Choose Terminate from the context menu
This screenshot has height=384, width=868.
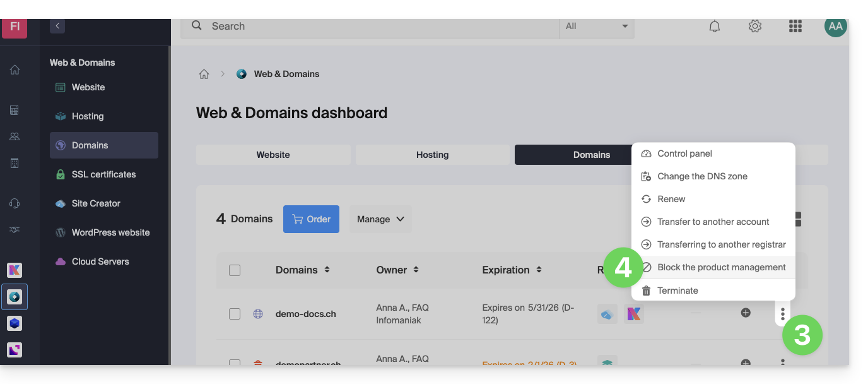click(677, 291)
